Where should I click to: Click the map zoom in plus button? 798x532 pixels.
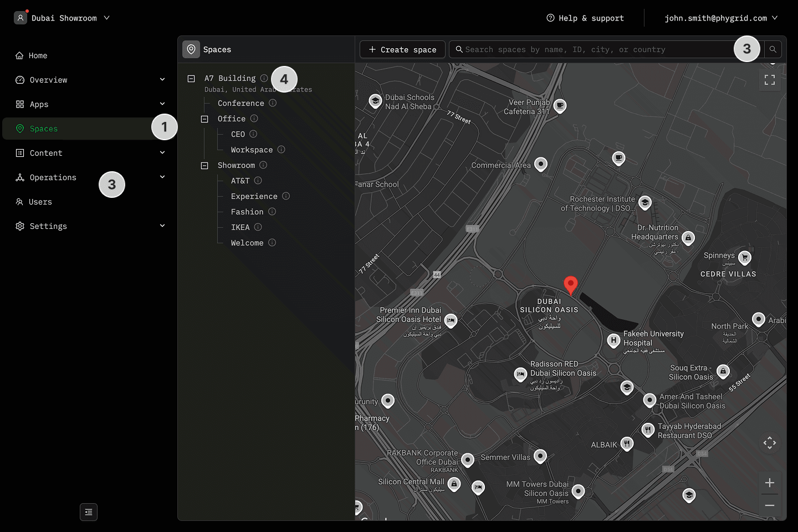770,483
